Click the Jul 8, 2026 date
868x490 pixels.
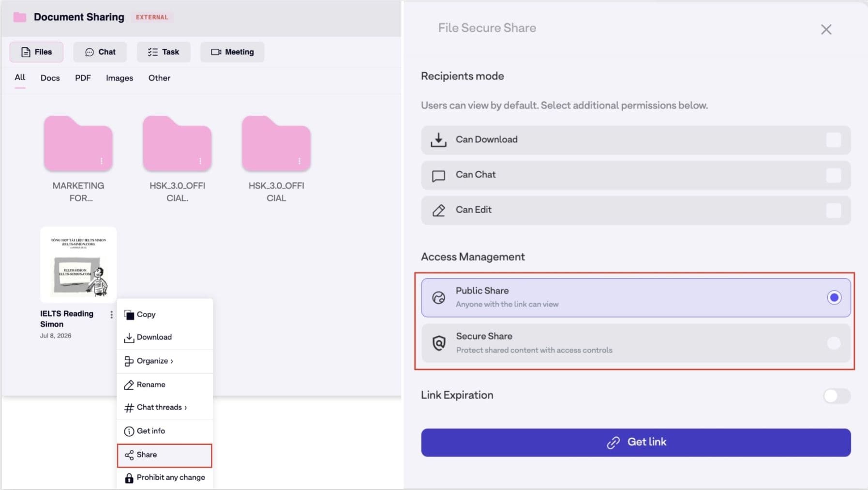click(56, 336)
